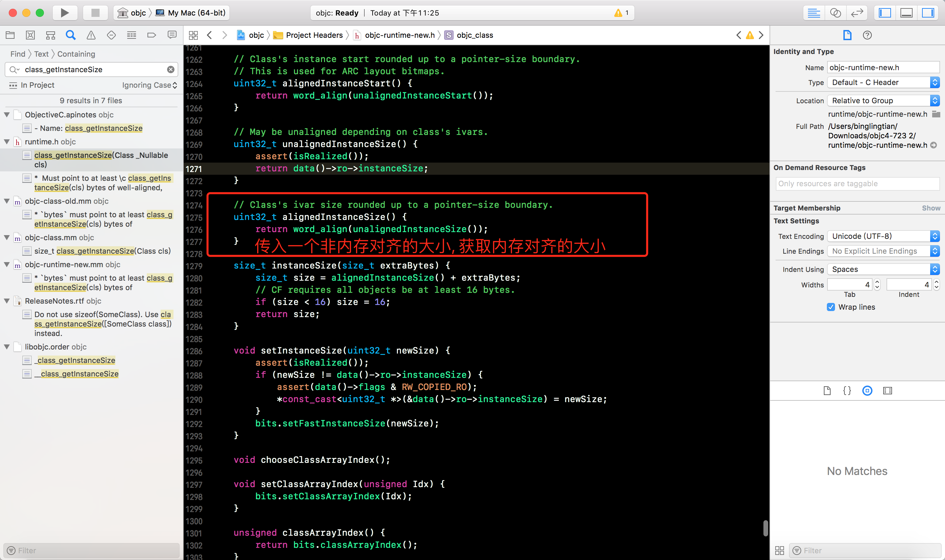Show the Version editor

tap(857, 13)
